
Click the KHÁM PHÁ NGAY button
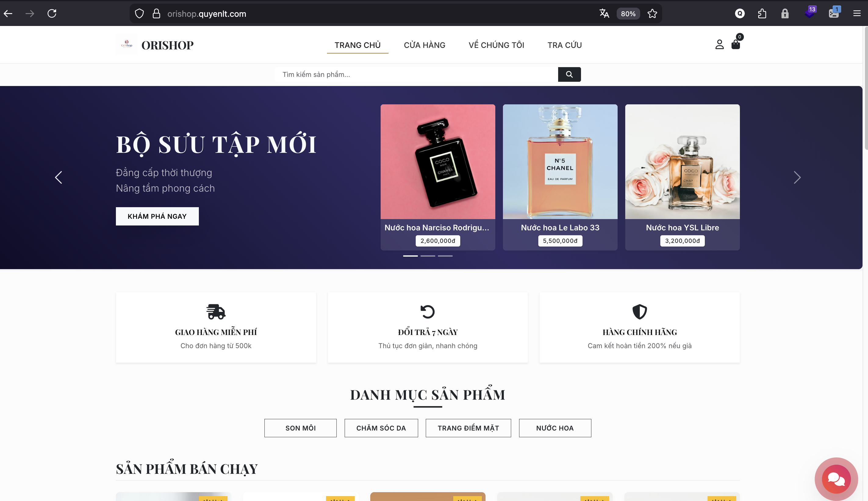(x=157, y=216)
